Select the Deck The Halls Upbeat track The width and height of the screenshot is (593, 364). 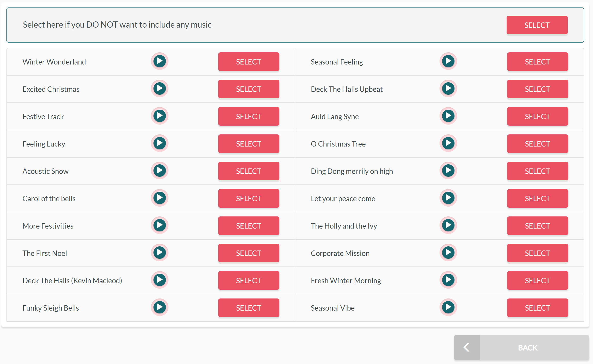538,89
